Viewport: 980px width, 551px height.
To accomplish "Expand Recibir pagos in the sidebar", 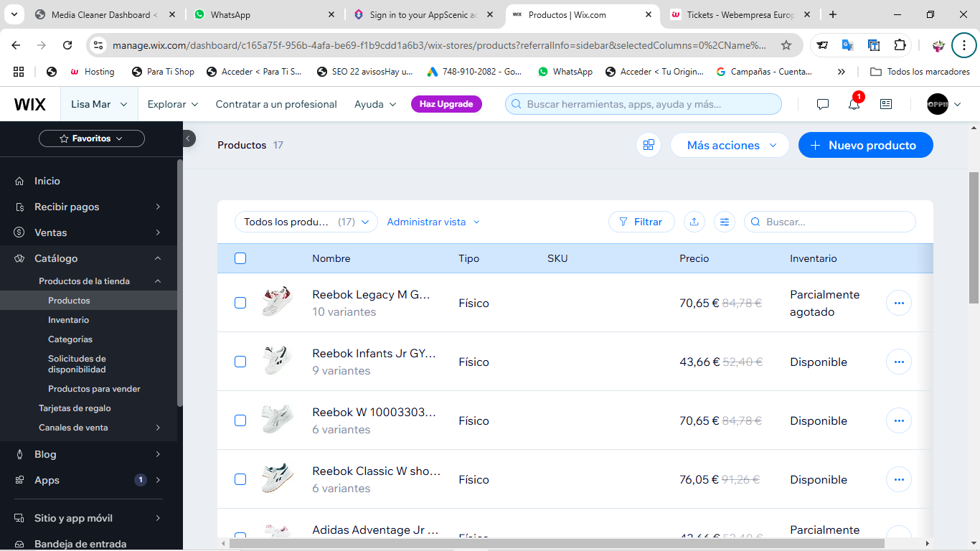I will tap(89, 207).
